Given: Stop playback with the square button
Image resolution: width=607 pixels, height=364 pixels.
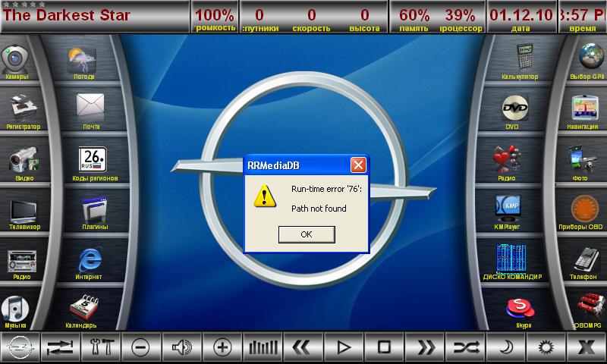Looking at the screenshot, I should pyautogui.click(x=384, y=347).
